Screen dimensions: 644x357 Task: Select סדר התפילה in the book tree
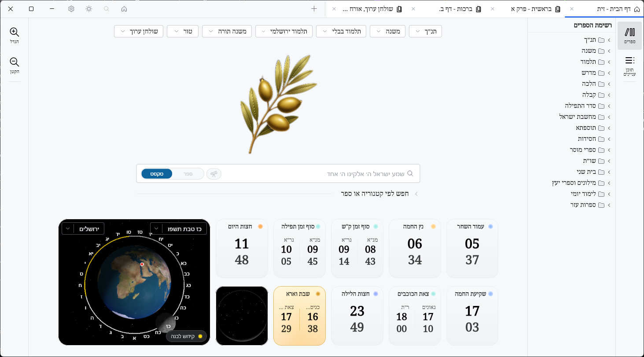pyautogui.click(x=580, y=106)
